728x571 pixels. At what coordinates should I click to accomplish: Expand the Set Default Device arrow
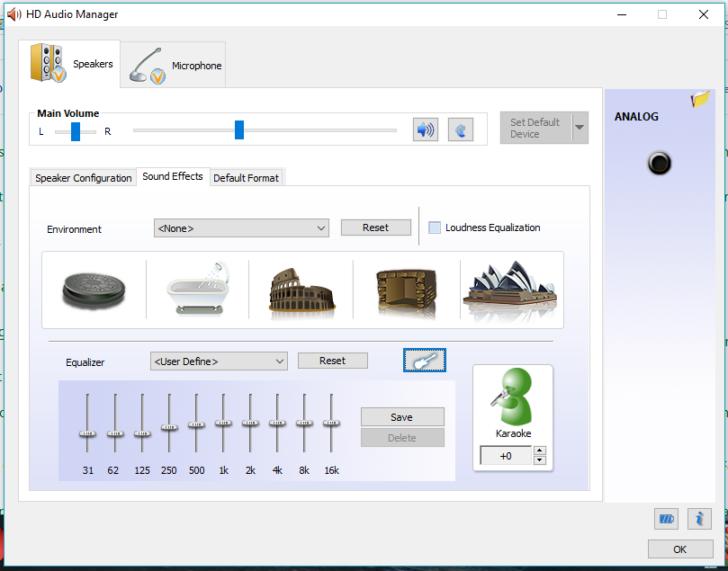[580, 128]
